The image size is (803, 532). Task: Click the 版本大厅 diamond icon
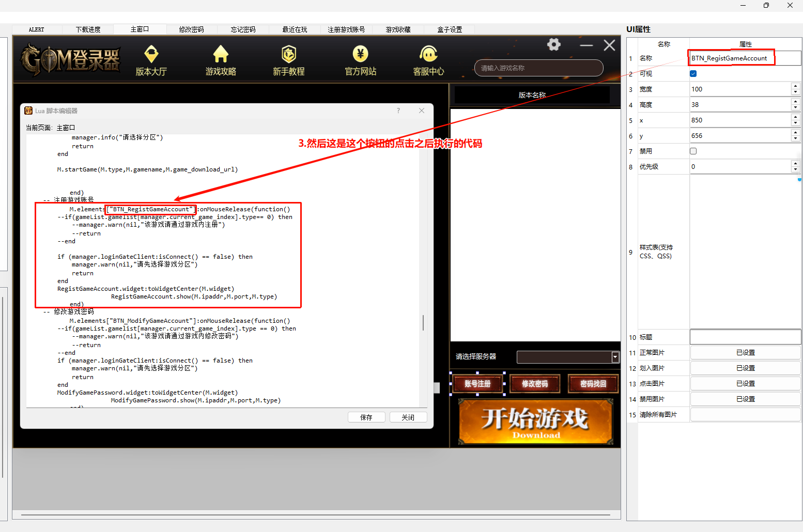(x=151, y=54)
